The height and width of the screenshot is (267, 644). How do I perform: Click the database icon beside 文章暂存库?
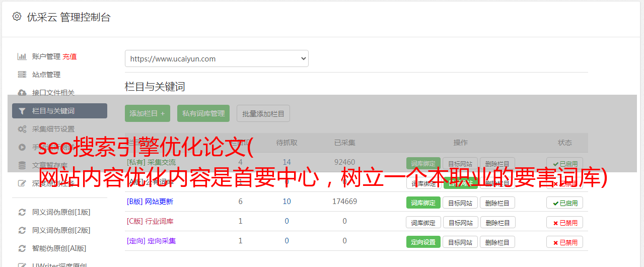22,165
